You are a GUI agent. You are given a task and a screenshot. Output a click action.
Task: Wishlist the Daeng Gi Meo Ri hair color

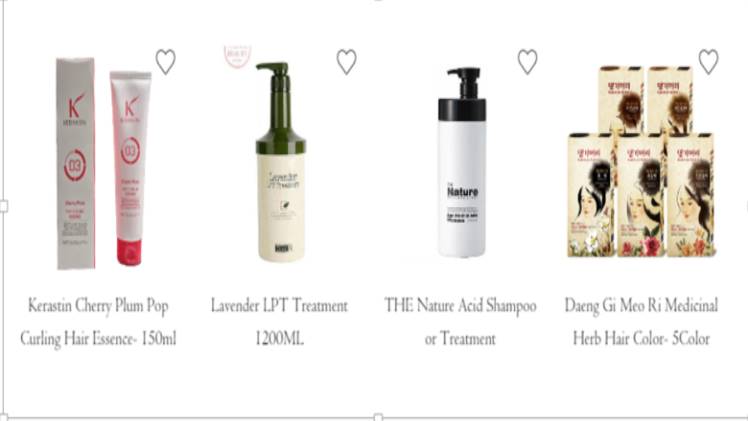click(708, 62)
